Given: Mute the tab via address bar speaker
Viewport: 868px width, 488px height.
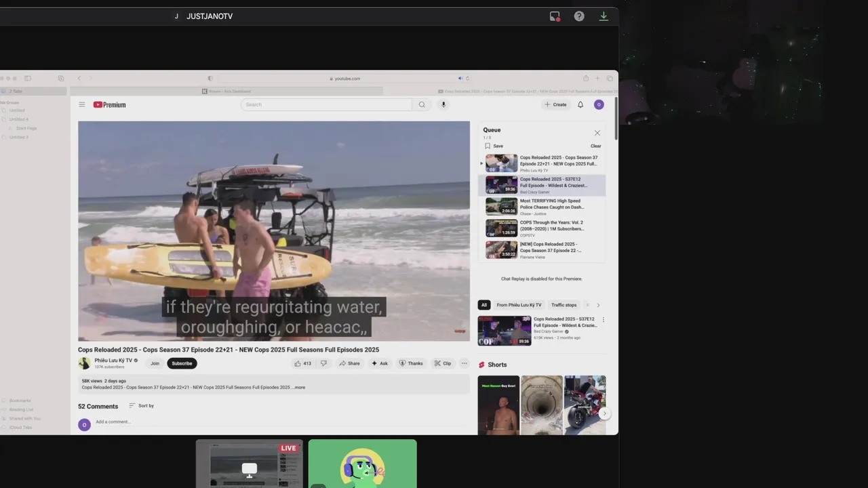Looking at the screenshot, I should click(460, 79).
